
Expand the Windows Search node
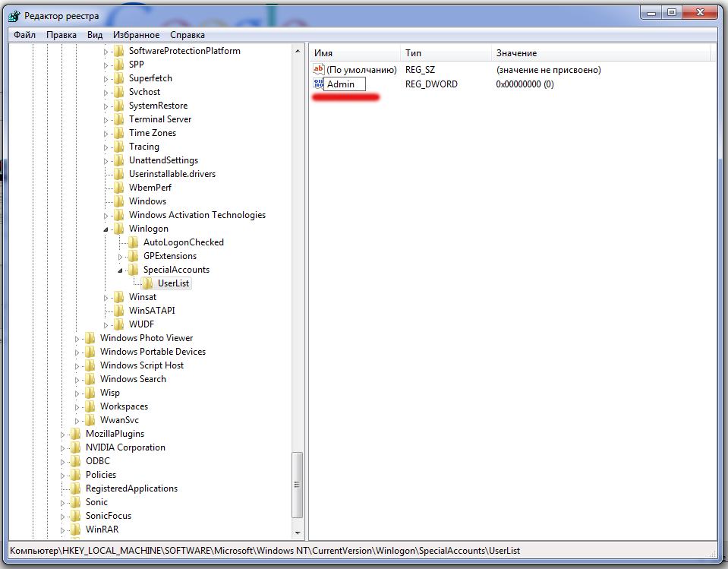point(77,380)
